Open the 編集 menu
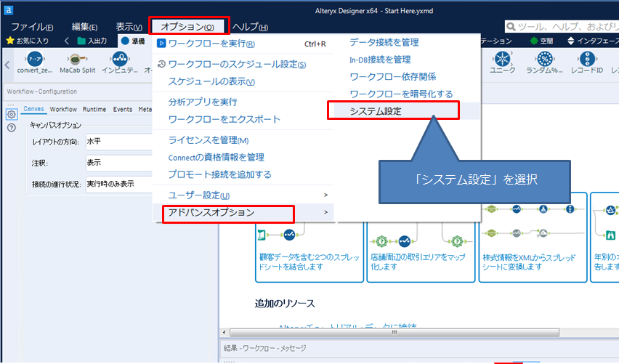Screen dimensions: 619x364 point(84,27)
